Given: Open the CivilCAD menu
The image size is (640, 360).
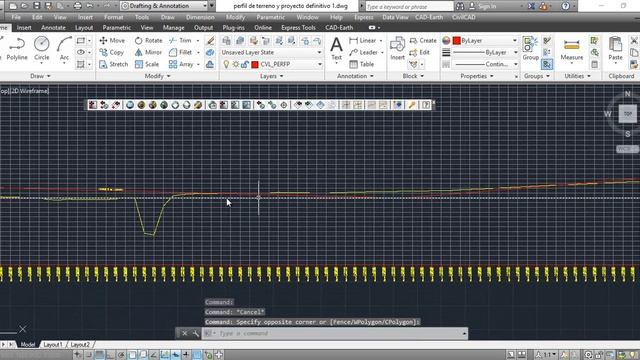Looking at the screenshot, I should click(464, 17).
